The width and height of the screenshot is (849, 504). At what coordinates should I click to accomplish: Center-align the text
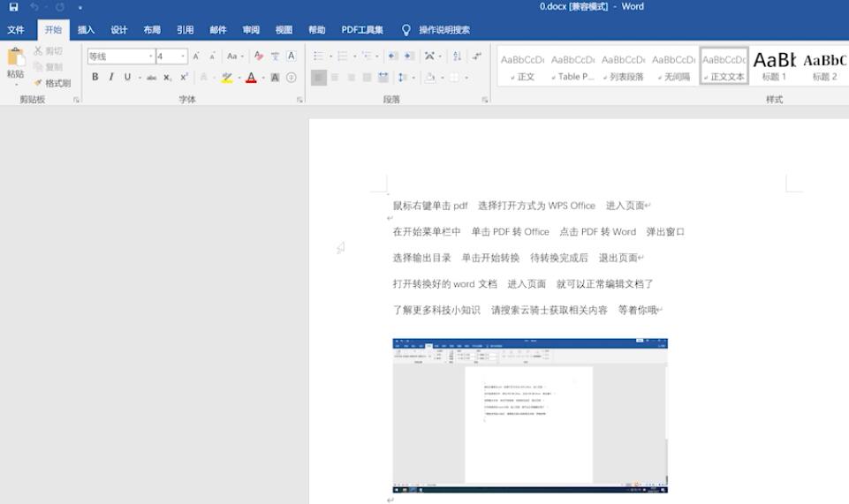[335, 78]
